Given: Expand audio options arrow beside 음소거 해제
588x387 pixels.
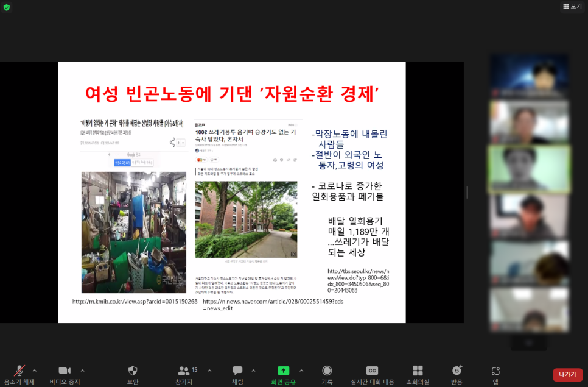Looking at the screenshot, I should click(35, 371).
